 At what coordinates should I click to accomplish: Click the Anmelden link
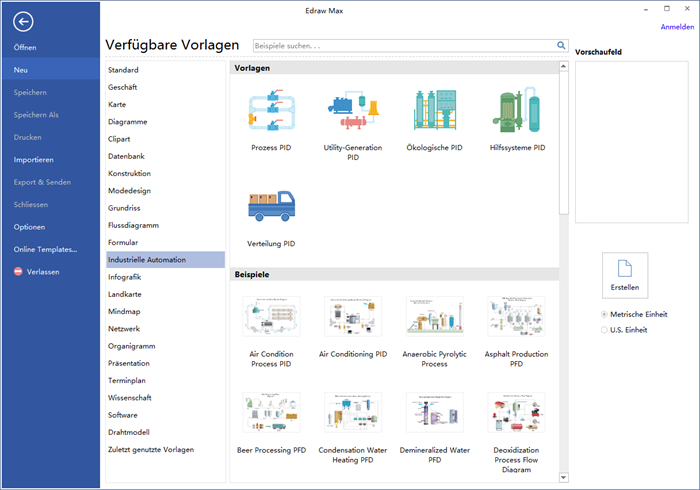coord(677,27)
